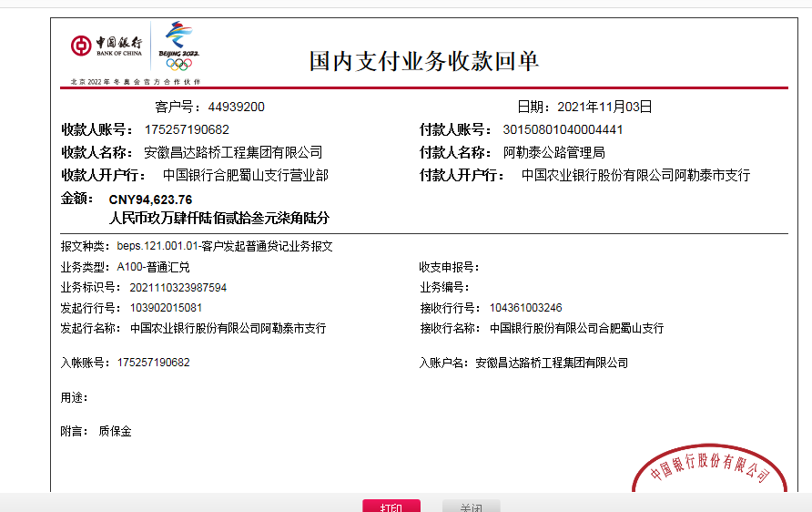Click the receiving bank number 104361003246
The height and width of the screenshot is (512, 812).
[x=525, y=307]
